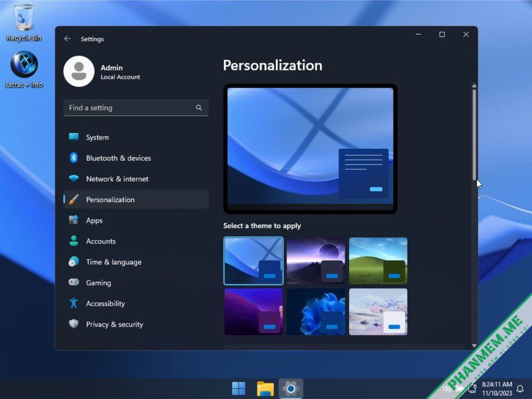Click the Network wifi icon
The image size is (532, 399).
[x=74, y=178]
